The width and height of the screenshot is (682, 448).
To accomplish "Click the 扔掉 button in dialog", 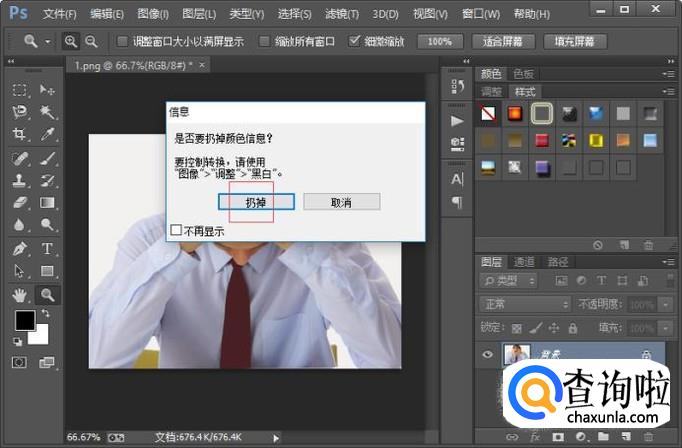I will [x=256, y=202].
